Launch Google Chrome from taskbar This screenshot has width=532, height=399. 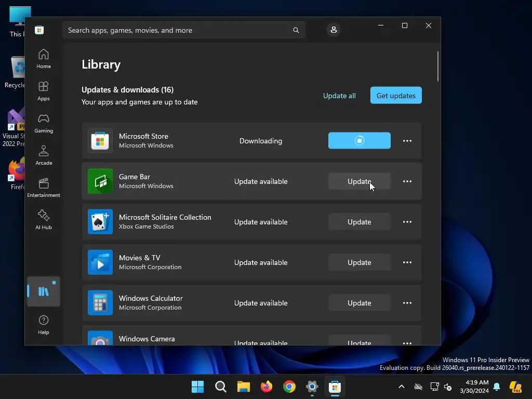tap(289, 387)
